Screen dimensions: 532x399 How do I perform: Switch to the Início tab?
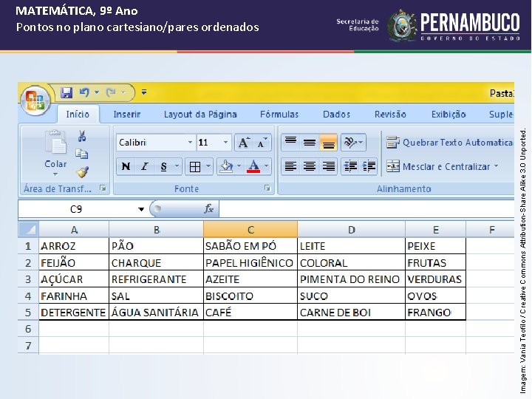coord(78,115)
